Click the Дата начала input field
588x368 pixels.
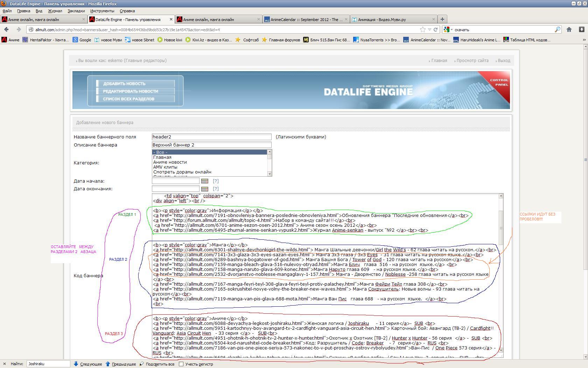(x=176, y=181)
